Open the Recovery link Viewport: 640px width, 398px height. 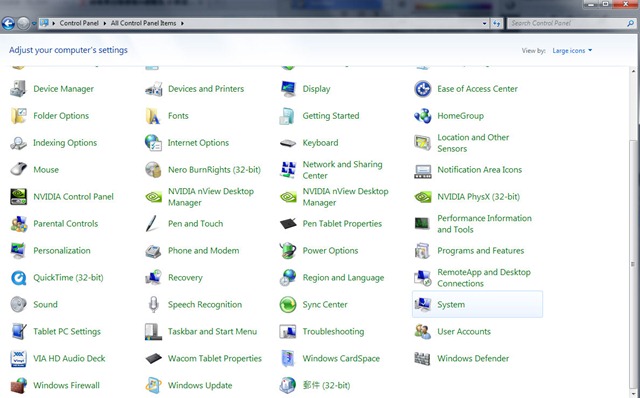click(185, 278)
